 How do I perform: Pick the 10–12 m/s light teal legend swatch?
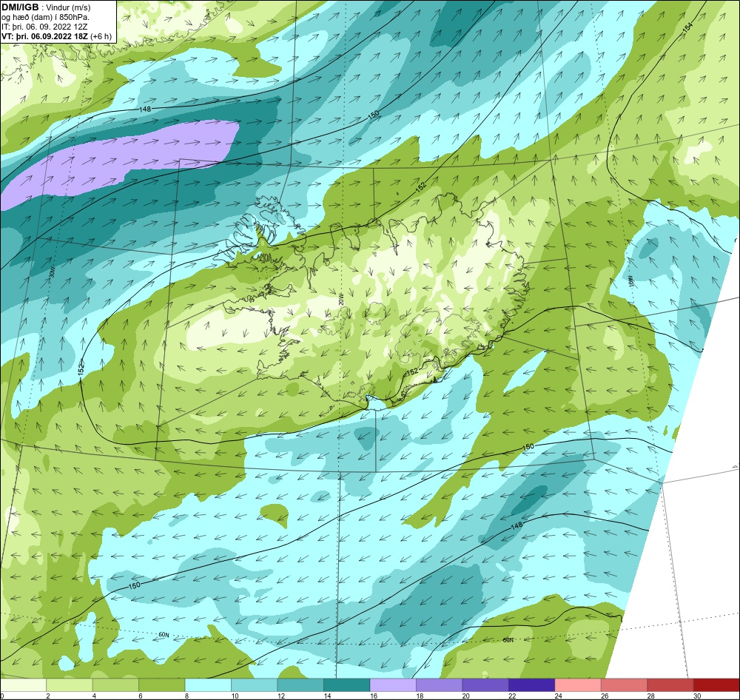255,685
